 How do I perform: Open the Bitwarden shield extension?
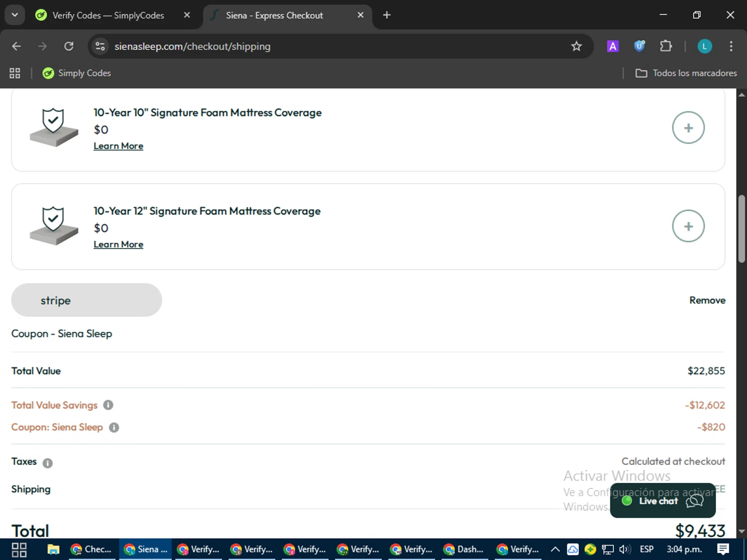(639, 46)
